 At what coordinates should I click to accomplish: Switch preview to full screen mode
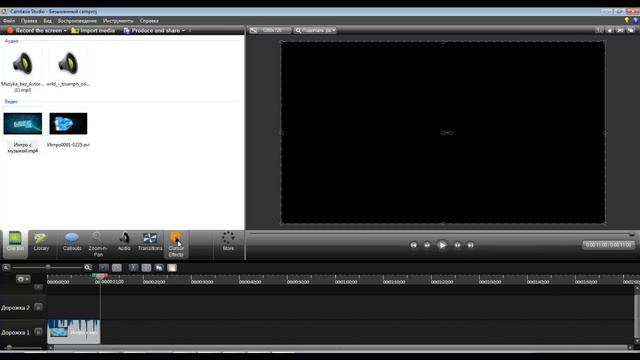620,30
